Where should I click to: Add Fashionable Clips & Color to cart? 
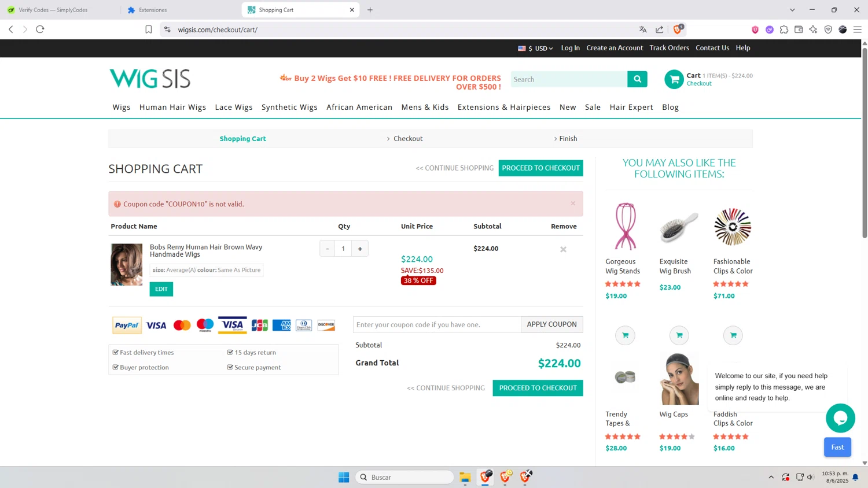click(x=733, y=335)
